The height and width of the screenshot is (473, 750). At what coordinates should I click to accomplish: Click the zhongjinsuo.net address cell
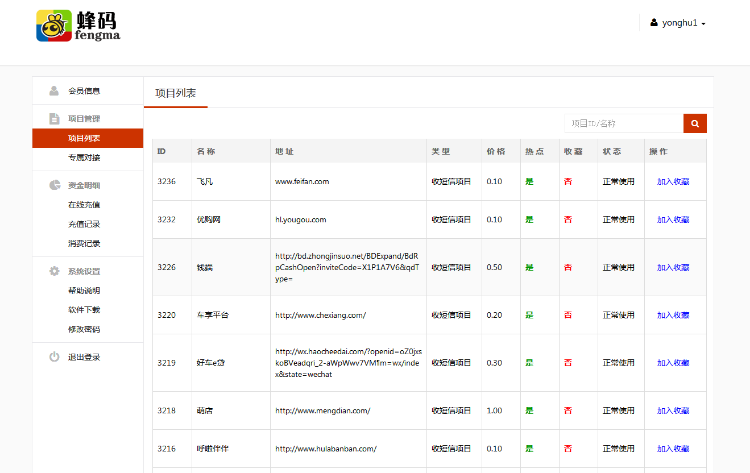click(x=347, y=267)
